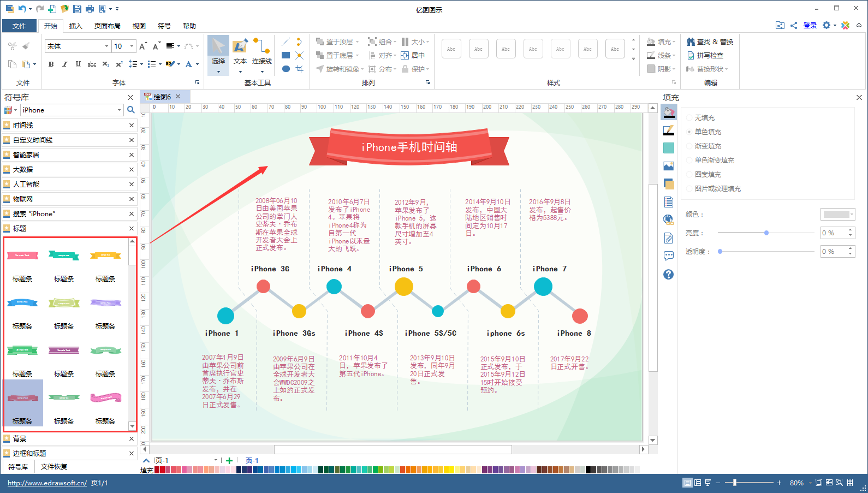Select the ellipse shape tool
This screenshot has height=493, width=868.
[x=286, y=69]
